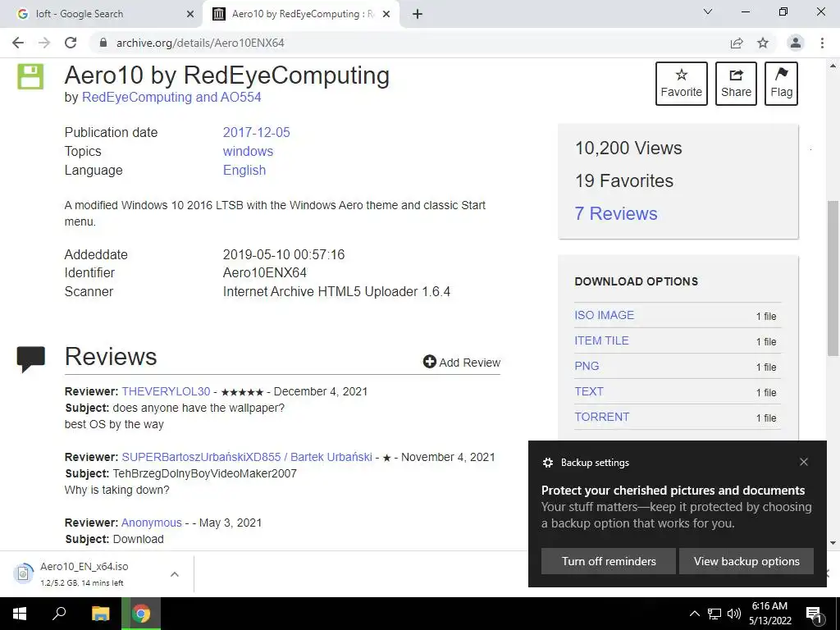Image resolution: width=840 pixels, height=630 pixels.
Task: Click the 19 Favorites text
Action: coord(623,180)
